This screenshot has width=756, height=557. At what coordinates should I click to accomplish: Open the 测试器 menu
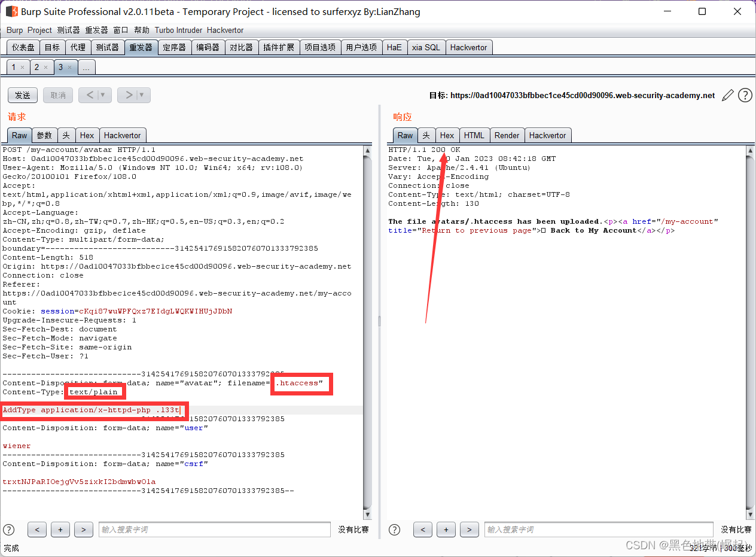(x=68, y=30)
